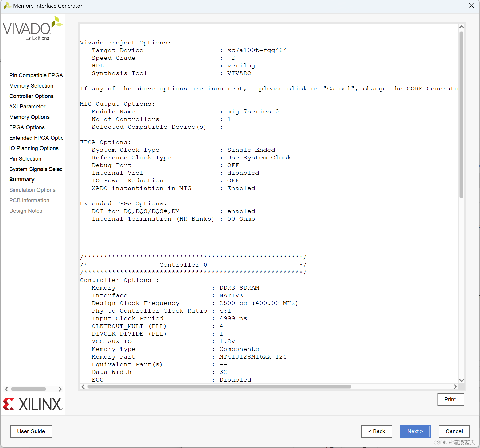View the Simulation Options page
Image resolution: width=480 pixels, height=448 pixels.
(32, 190)
